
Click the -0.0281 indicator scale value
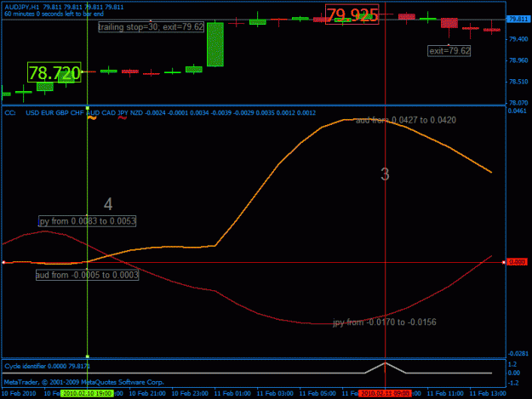[518, 353]
